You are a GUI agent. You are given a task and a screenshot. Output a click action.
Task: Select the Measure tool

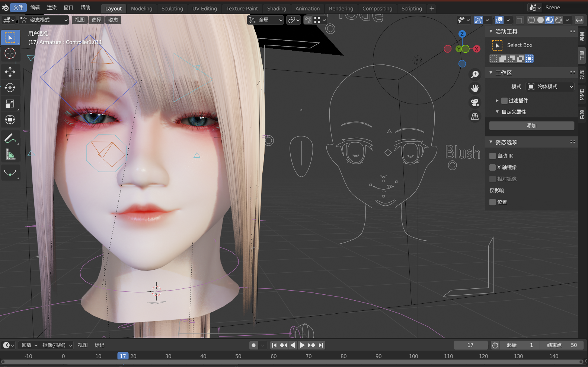[10, 154]
